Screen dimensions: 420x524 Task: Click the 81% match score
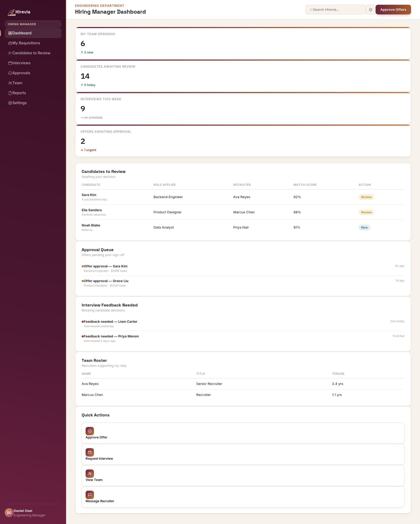click(x=297, y=227)
